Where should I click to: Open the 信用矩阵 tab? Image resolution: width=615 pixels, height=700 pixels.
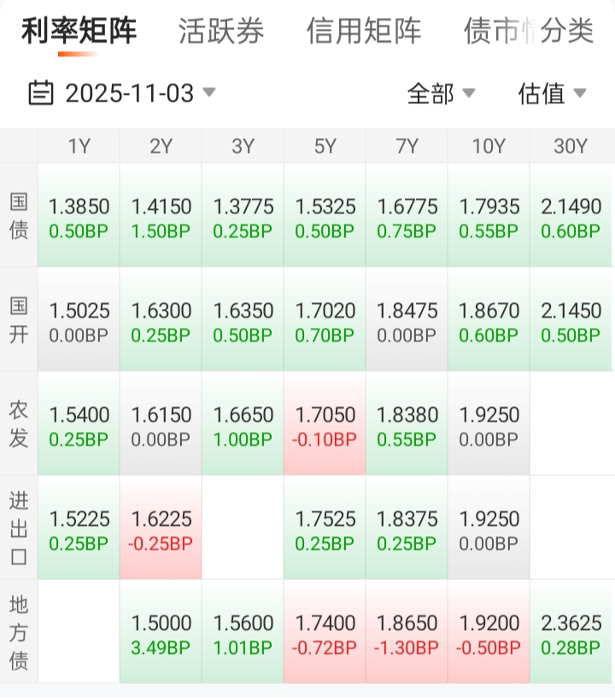(x=364, y=32)
